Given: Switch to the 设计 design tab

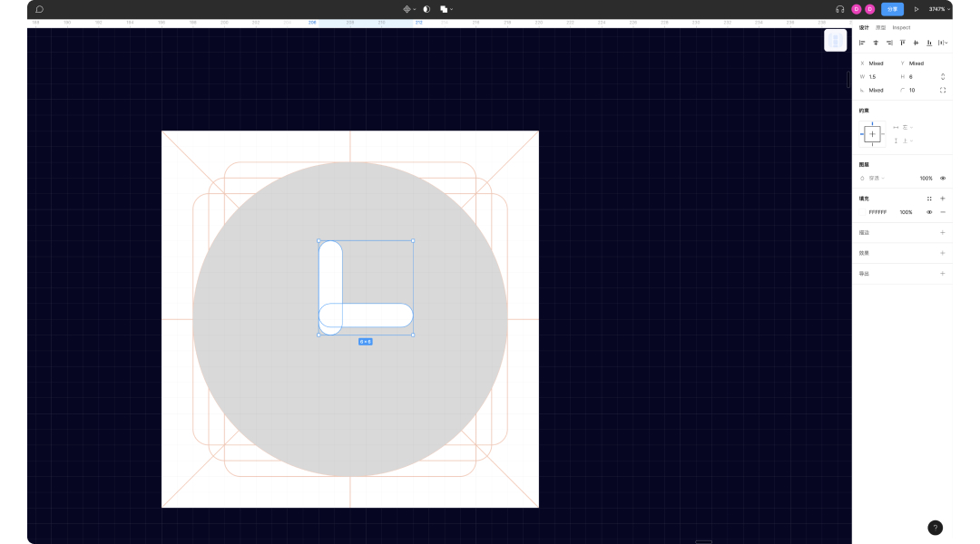Looking at the screenshot, I should click(x=864, y=27).
